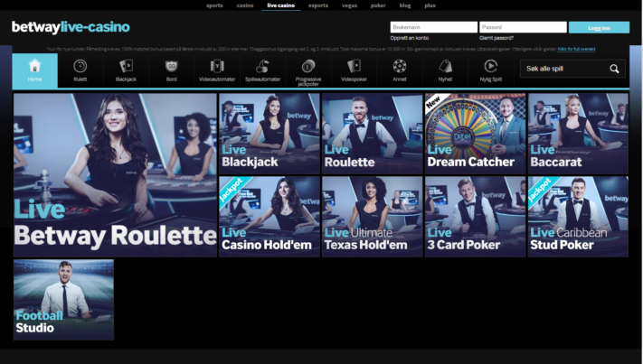Select the live casino tab
643x364 pixels.
tap(281, 5)
